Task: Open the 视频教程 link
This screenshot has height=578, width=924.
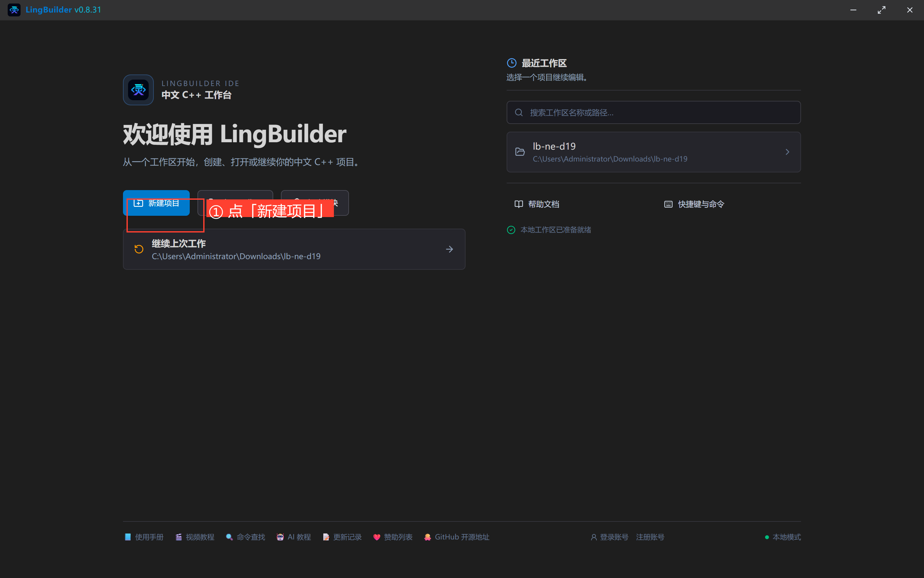Action: pos(195,537)
